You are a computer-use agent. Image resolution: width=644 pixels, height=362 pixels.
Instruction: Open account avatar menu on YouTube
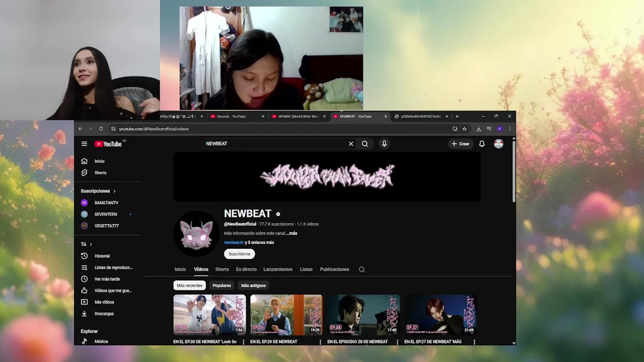[499, 144]
